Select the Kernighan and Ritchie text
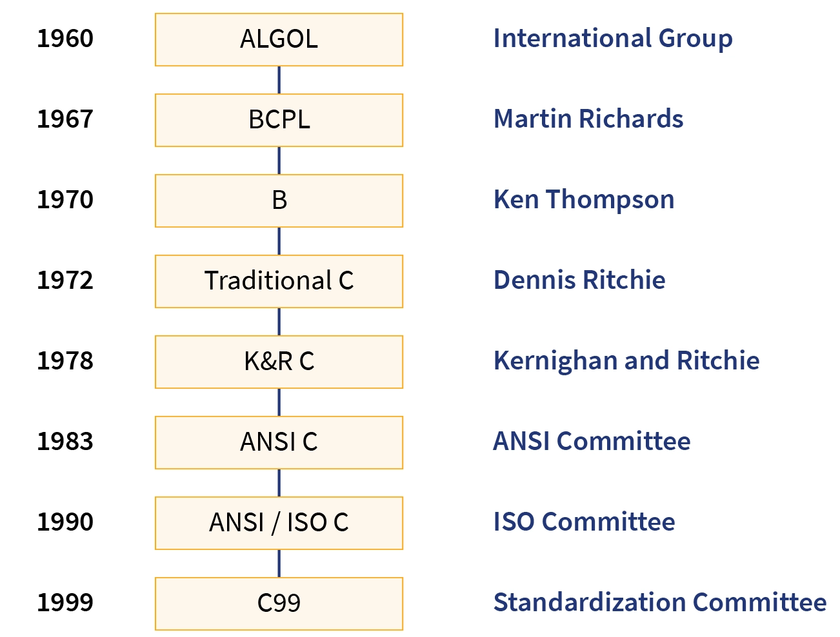The width and height of the screenshot is (840, 637). [x=626, y=361]
